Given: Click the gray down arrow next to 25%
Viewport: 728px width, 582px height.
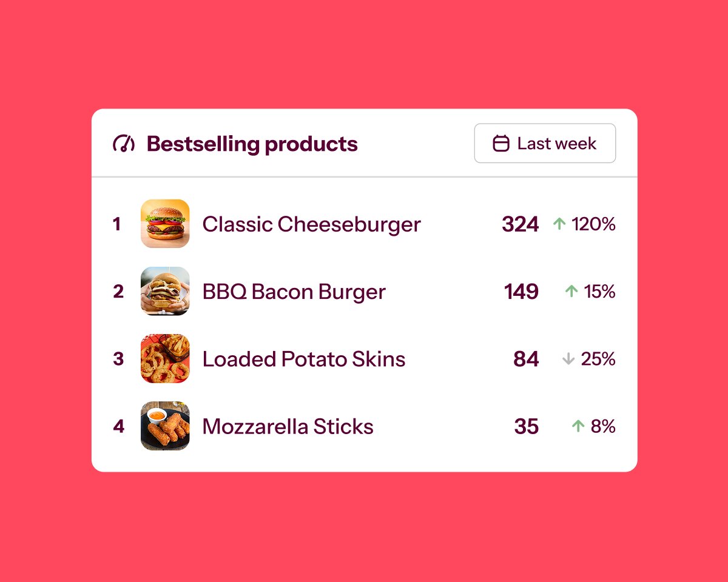Looking at the screenshot, I should 568,359.
